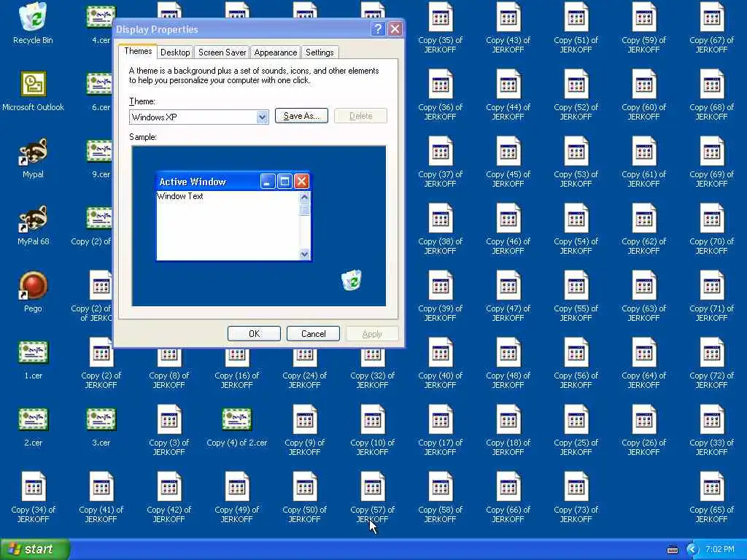The width and height of the screenshot is (747, 560).
Task: Select Copy (62) of JERKOFF icon
Action: [643, 219]
